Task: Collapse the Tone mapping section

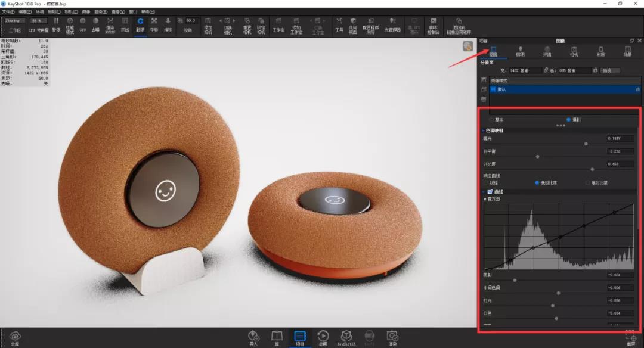Action: click(484, 130)
